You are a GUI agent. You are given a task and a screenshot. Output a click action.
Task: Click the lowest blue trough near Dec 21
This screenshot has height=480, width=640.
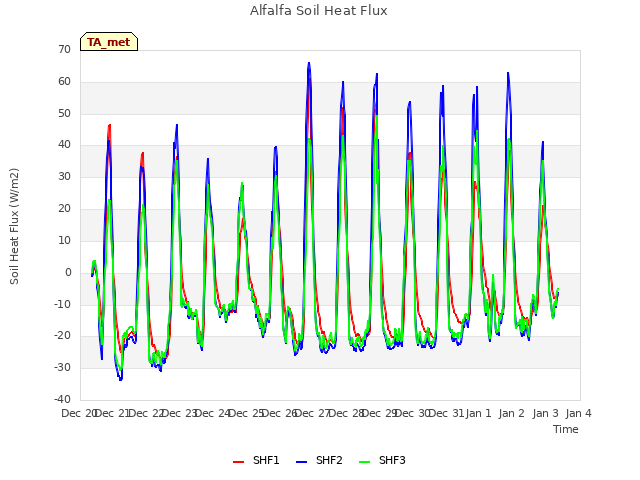point(121,380)
